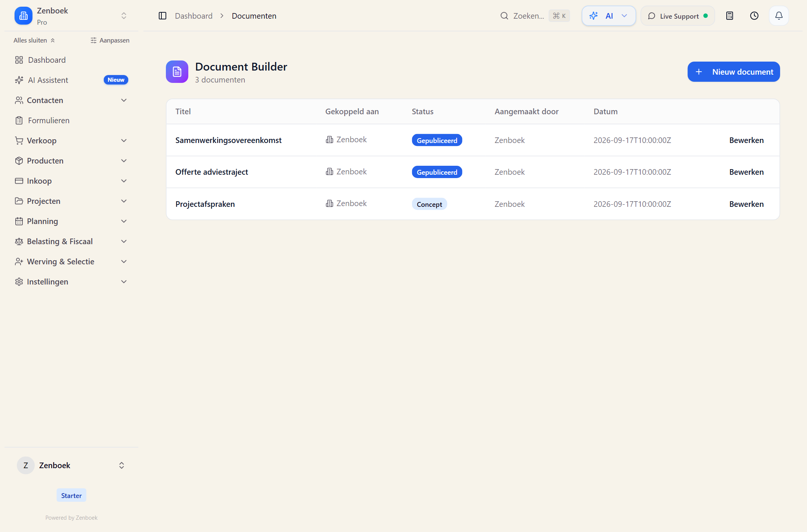Open the clock history icon
The height and width of the screenshot is (532, 807).
pyautogui.click(x=754, y=16)
